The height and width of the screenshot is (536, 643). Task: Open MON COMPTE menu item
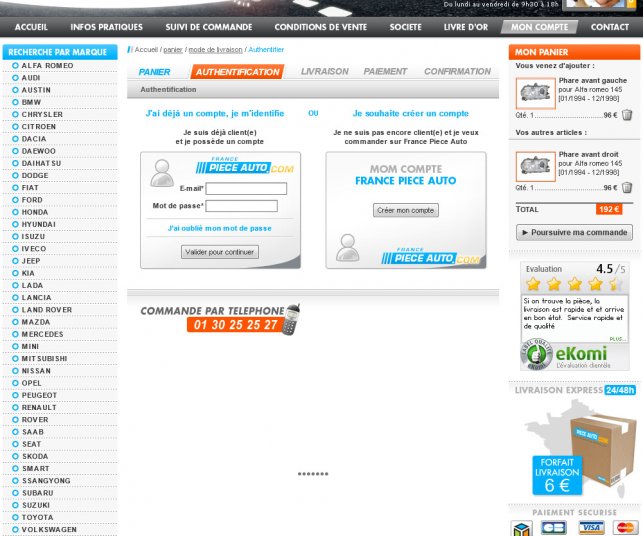click(x=539, y=27)
